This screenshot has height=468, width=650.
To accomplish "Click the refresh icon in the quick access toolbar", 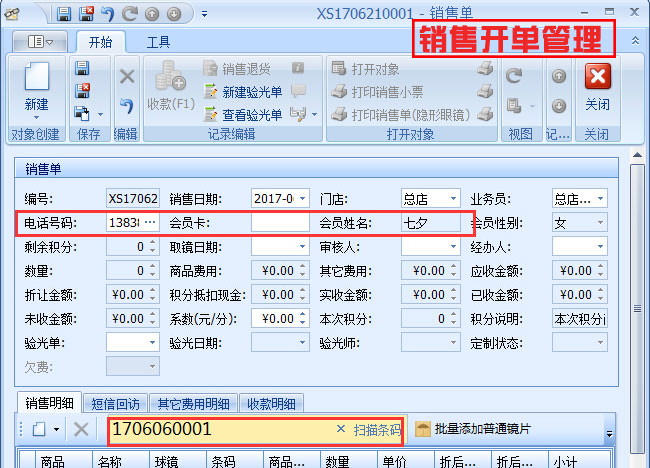I will (130, 14).
